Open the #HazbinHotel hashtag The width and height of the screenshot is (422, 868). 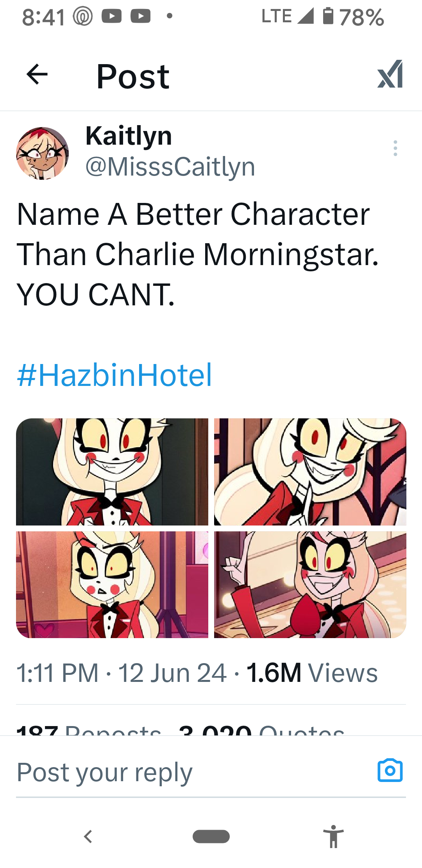tap(114, 375)
